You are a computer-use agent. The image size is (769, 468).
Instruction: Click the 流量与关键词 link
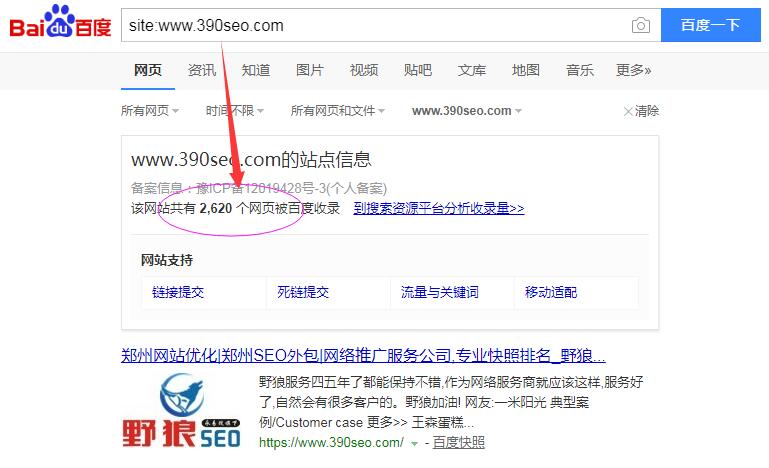point(439,292)
